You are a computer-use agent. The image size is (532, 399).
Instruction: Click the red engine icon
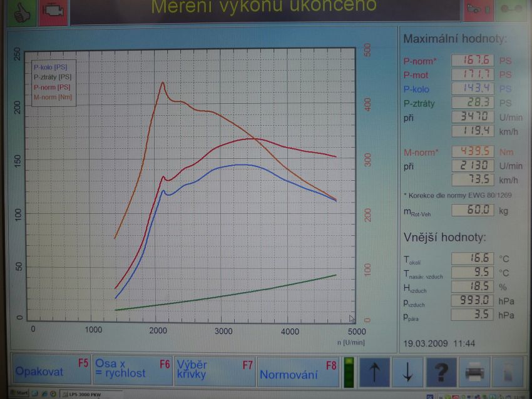[x=53, y=12]
